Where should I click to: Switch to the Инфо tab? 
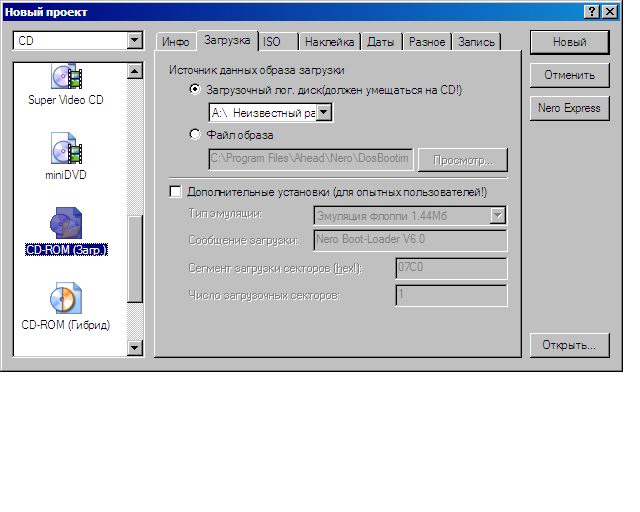(x=176, y=42)
